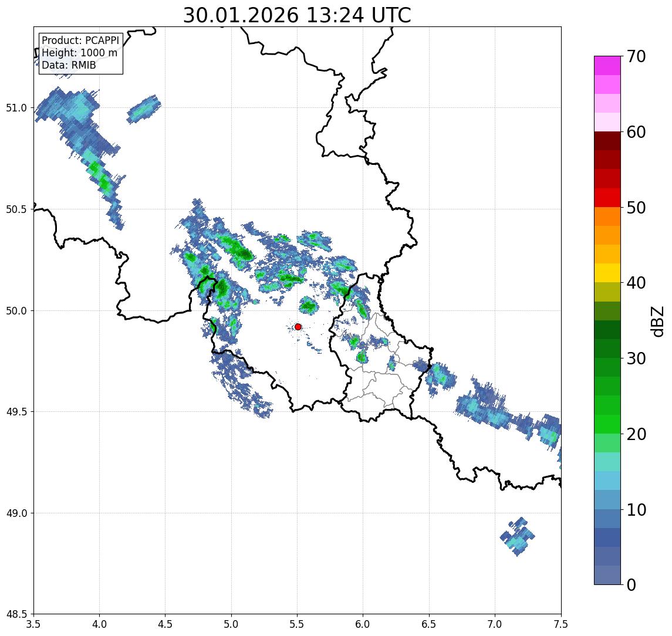
Task: Pick the dark green colorbar swatch above 30
Action: click(x=607, y=349)
